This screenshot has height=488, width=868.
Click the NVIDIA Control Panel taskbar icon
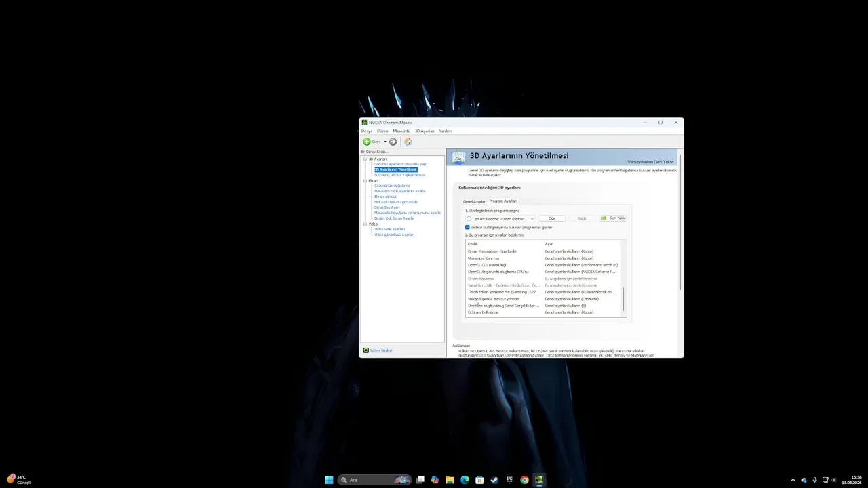pos(539,480)
